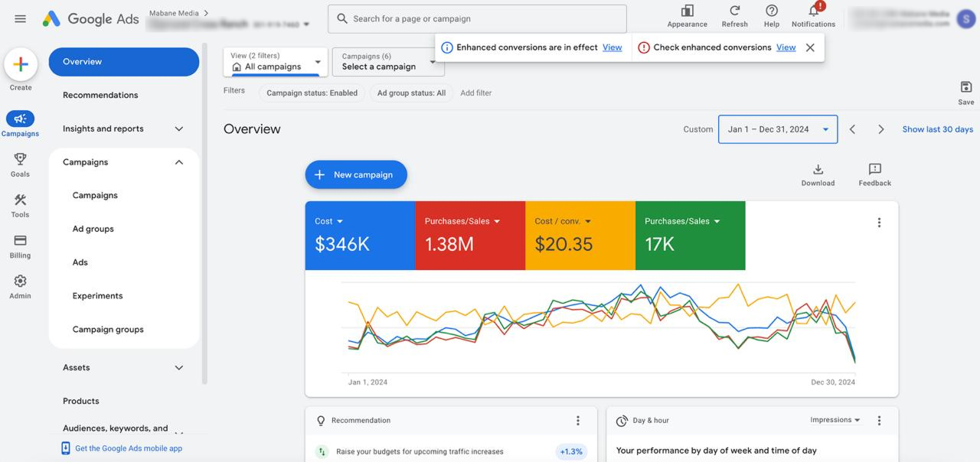Collapse the Campaigns section
The image size is (980, 462).
(x=179, y=162)
